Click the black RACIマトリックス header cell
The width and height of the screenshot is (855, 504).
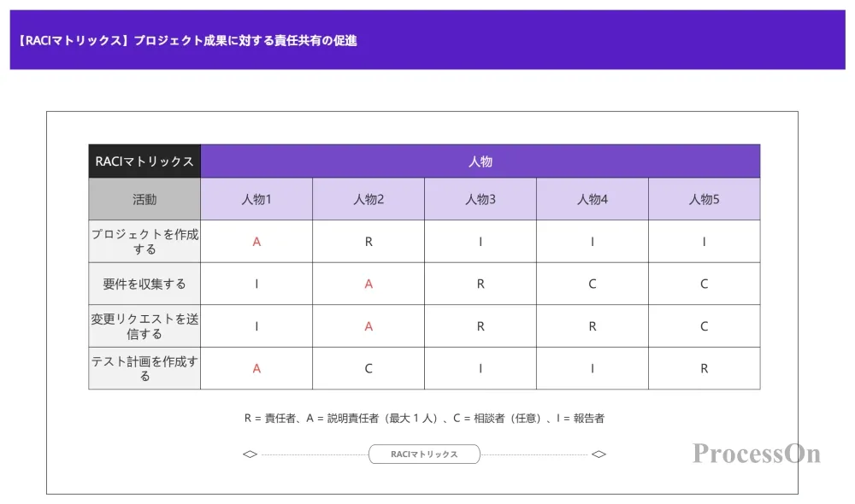(144, 161)
